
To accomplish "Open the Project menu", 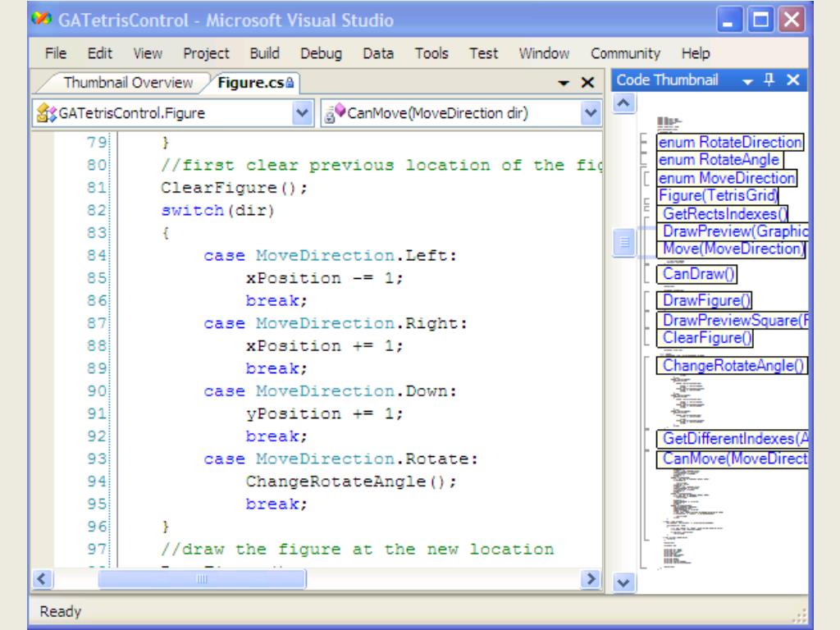I will [206, 53].
